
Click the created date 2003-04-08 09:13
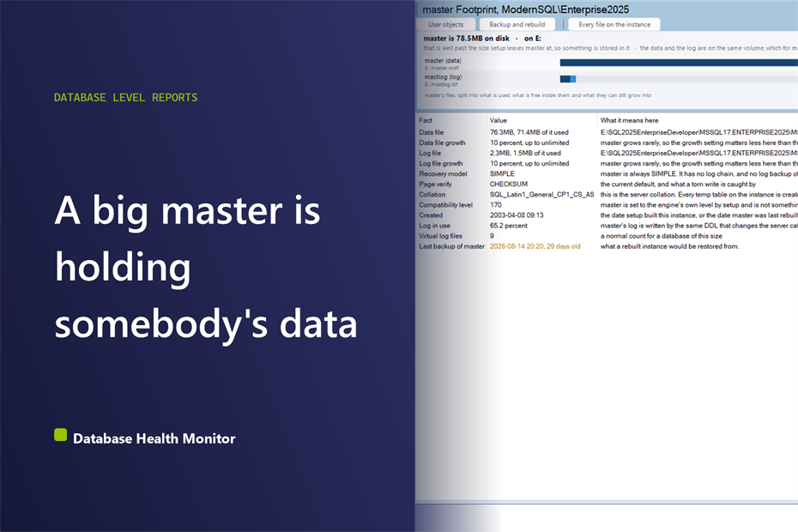pyautogui.click(x=517, y=215)
